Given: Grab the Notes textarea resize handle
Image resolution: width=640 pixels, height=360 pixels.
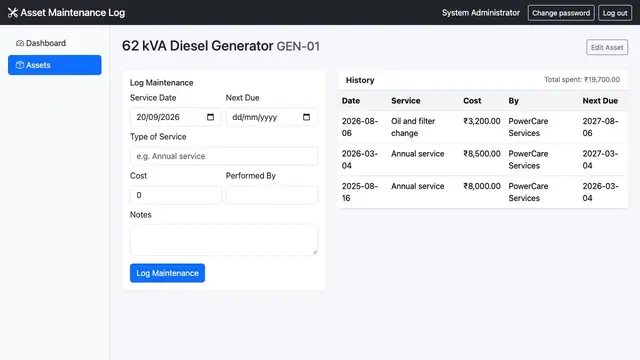Looking at the screenshot, I should pyautogui.click(x=314, y=252).
